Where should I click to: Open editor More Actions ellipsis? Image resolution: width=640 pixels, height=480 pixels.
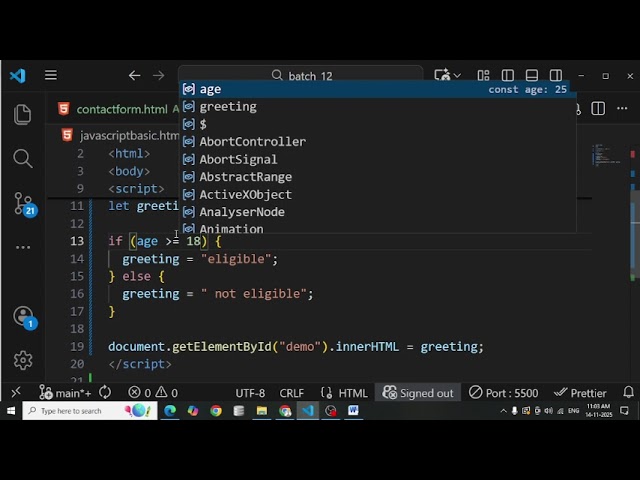click(622, 109)
